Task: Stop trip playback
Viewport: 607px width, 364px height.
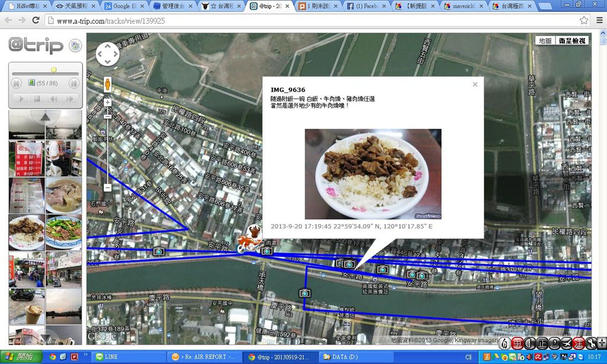Action: [x=37, y=99]
